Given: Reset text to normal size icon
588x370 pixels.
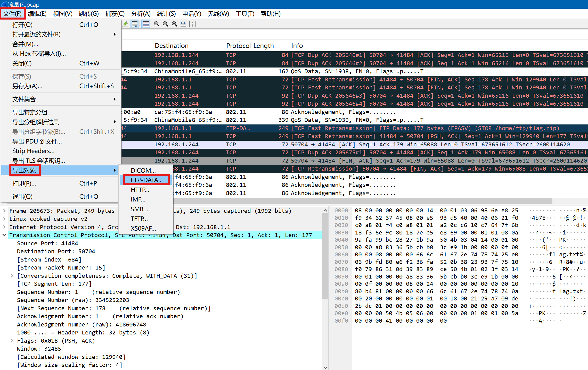Looking at the screenshot, I should tap(175, 24).
